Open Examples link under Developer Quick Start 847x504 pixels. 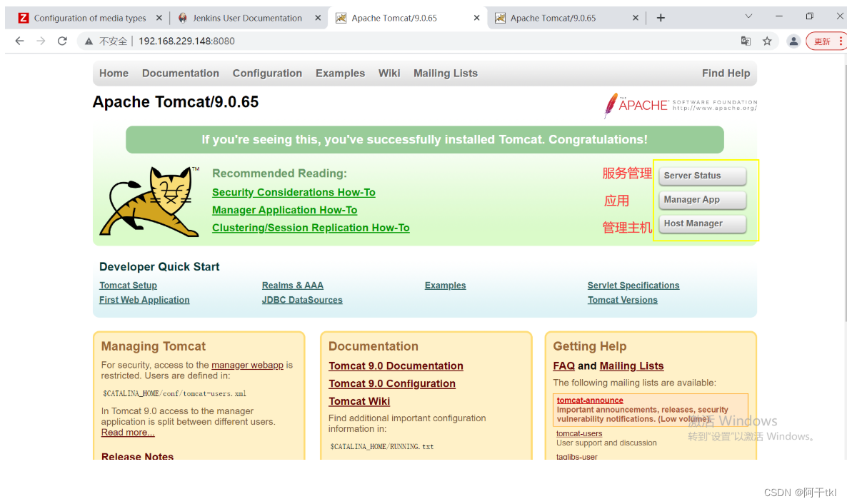[445, 286]
